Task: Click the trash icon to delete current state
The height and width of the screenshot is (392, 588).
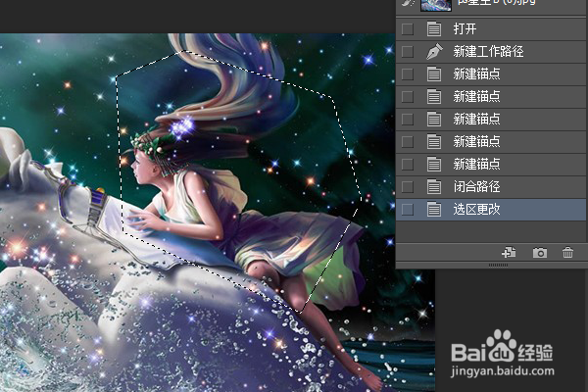Action: pyautogui.click(x=567, y=253)
